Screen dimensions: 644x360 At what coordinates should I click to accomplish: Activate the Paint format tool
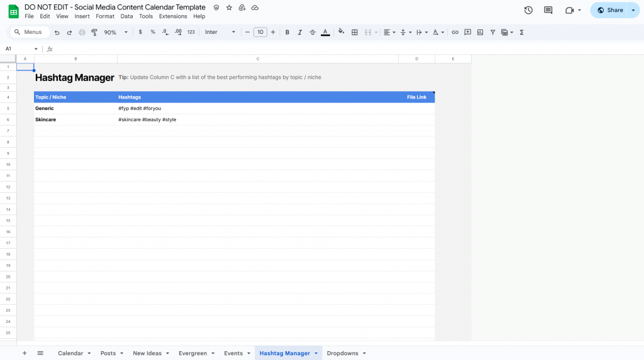pos(94,33)
